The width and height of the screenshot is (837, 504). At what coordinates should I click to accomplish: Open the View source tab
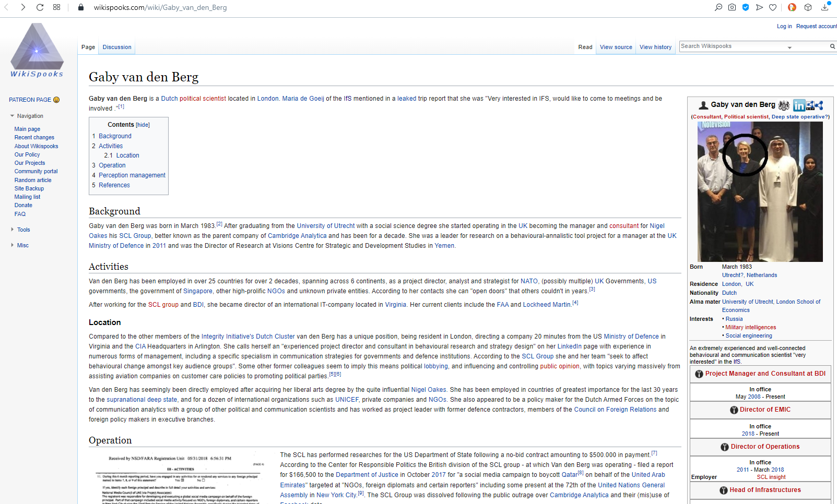(x=616, y=47)
